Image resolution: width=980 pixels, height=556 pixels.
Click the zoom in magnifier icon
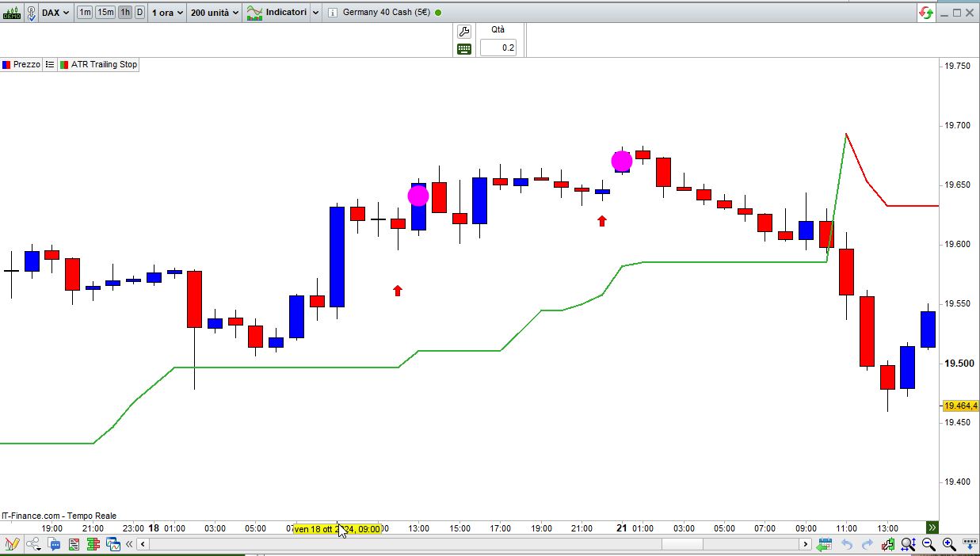949,544
